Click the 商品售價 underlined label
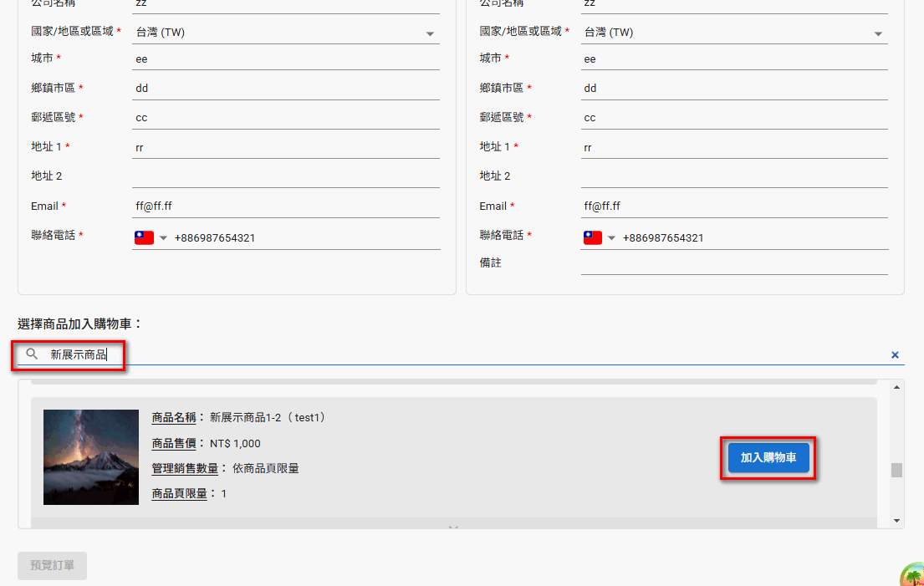The image size is (924, 586). point(173,443)
